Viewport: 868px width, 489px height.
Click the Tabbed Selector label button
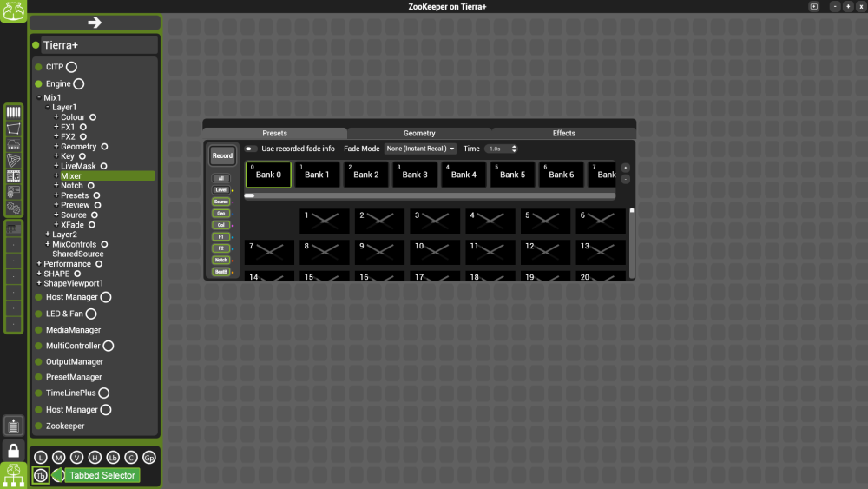point(102,475)
